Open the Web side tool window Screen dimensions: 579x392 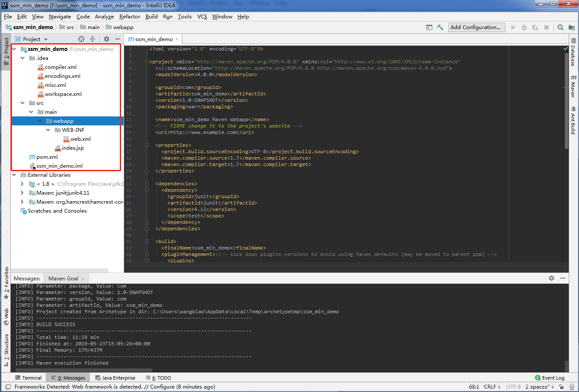(6, 317)
